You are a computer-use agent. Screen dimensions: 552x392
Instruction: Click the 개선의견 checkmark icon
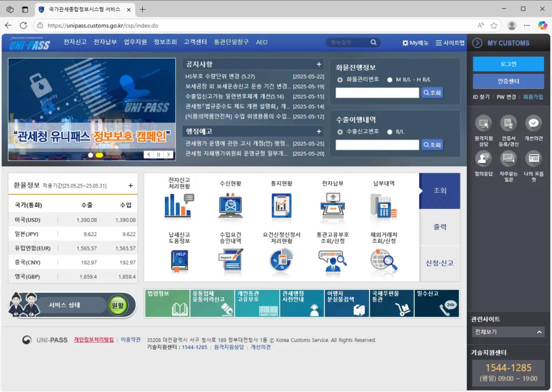534,123
